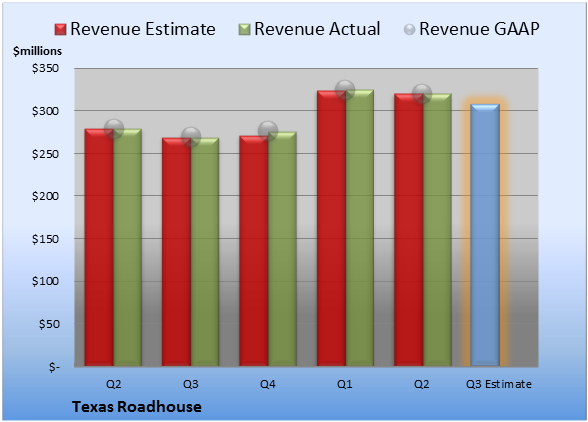Click the GAAP sphere marker above Q1
The width and height of the screenshot is (588, 422).
[x=345, y=90]
